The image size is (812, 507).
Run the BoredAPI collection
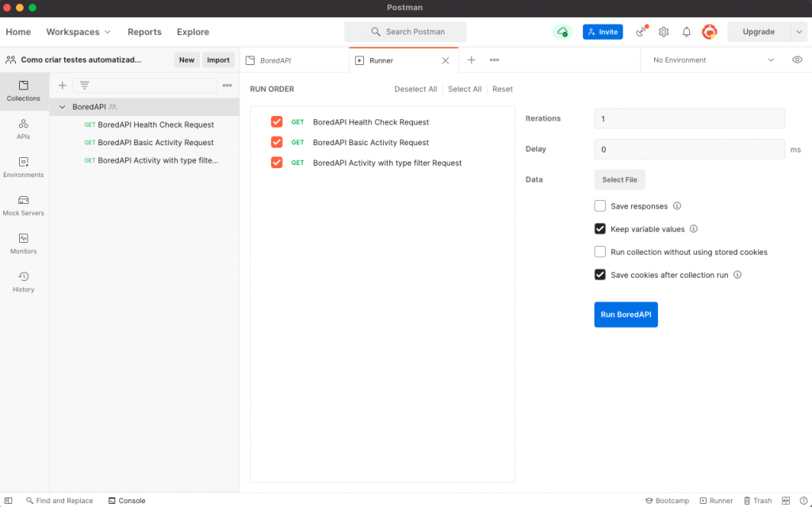coord(626,314)
